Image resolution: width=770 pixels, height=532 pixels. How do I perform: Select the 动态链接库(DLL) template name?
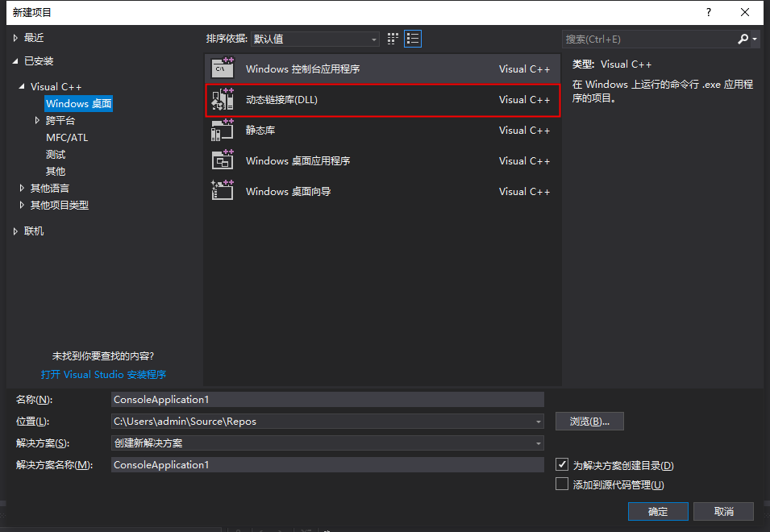pyautogui.click(x=282, y=100)
